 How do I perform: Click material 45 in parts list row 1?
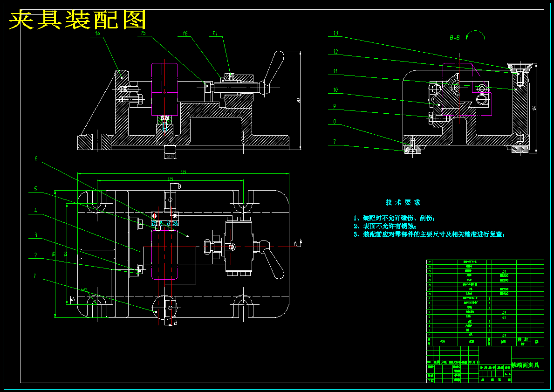[504, 336]
